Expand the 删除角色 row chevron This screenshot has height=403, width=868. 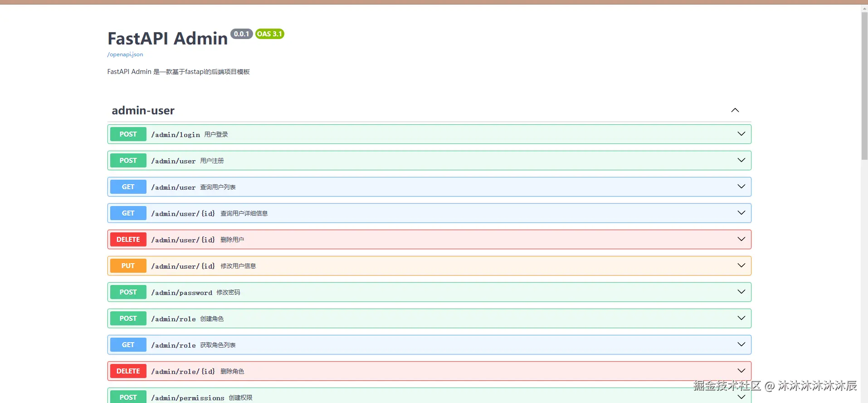point(741,371)
